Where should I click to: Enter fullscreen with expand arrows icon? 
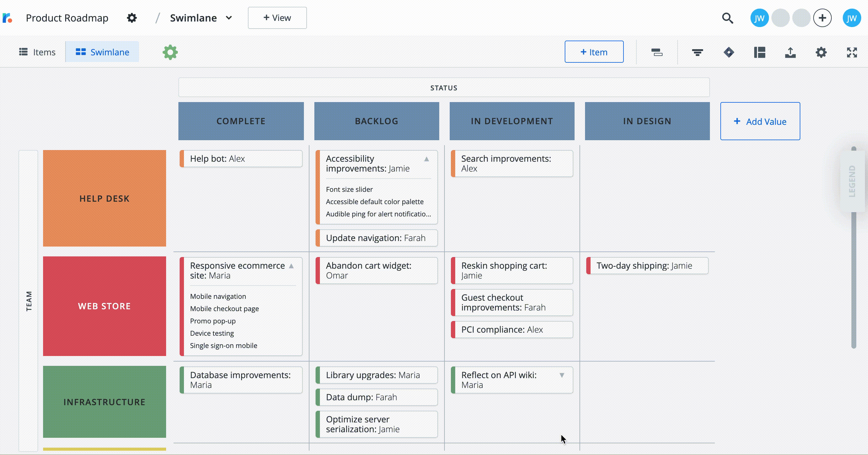tap(852, 52)
